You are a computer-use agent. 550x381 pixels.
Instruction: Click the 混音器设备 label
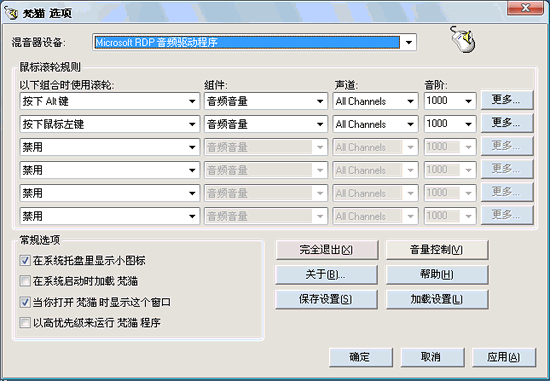pyautogui.click(x=39, y=42)
